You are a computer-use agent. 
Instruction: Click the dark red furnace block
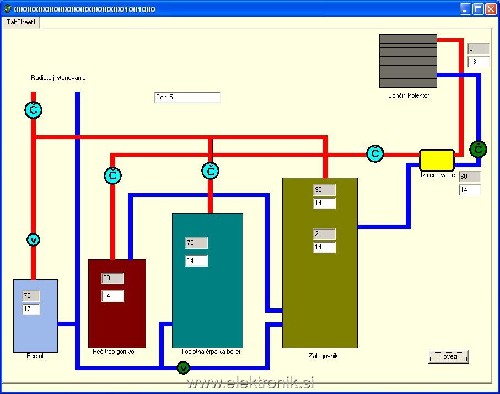pyautogui.click(x=117, y=304)
